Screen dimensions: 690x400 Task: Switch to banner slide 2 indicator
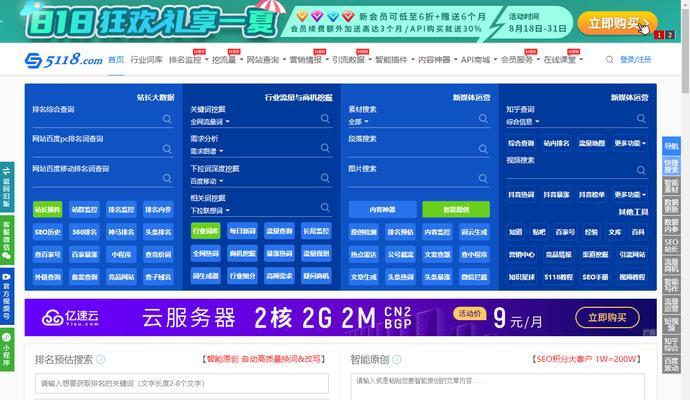(x=669, y=35)
